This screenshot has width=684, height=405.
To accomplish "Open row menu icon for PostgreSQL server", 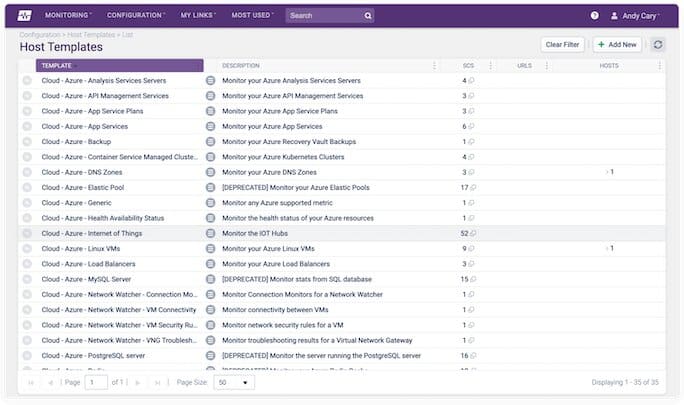I will 210,355.
